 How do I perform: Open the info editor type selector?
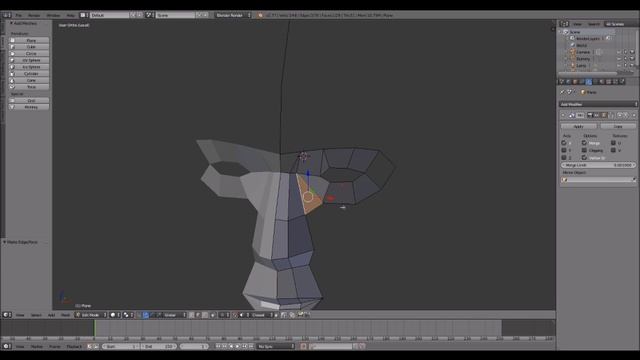(x=7, y=15)
